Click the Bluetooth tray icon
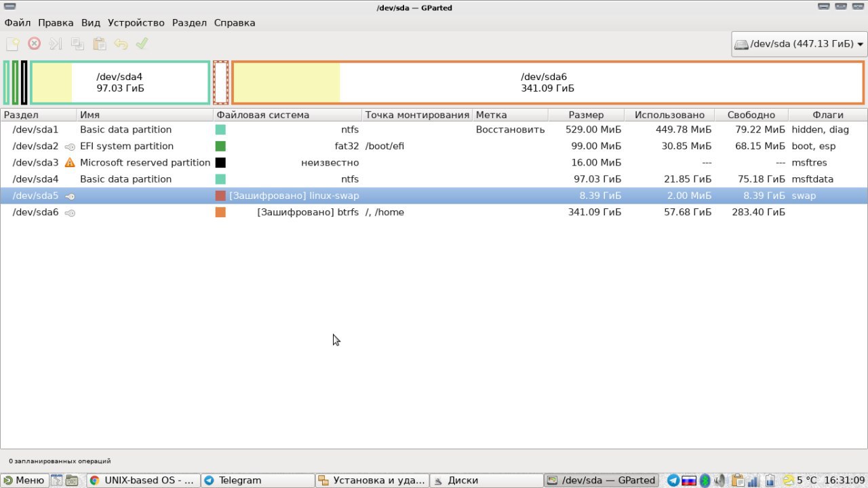 click(705, 481)
